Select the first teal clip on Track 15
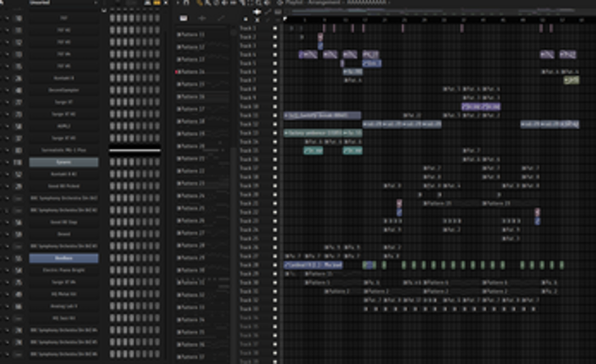This screenshot has width=596, height=364. click(x=313, y=151)
